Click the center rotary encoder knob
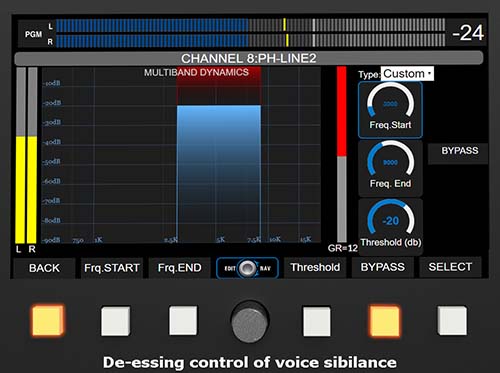The height and width of the screenshot is (373, 500). pos(250,321)
